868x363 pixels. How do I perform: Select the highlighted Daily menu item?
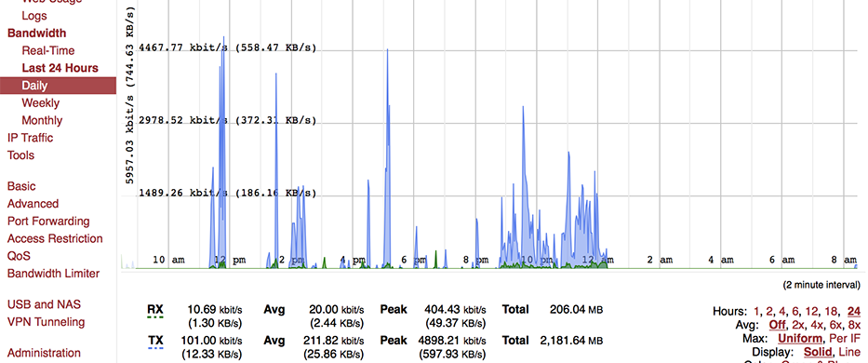pos(58,86)
